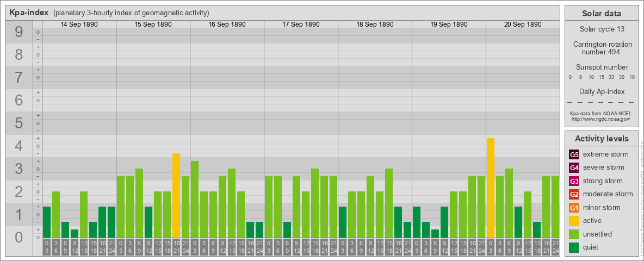
Task: Click the 17 Sep 6-9 quiet bar
Action: point(287,230)
